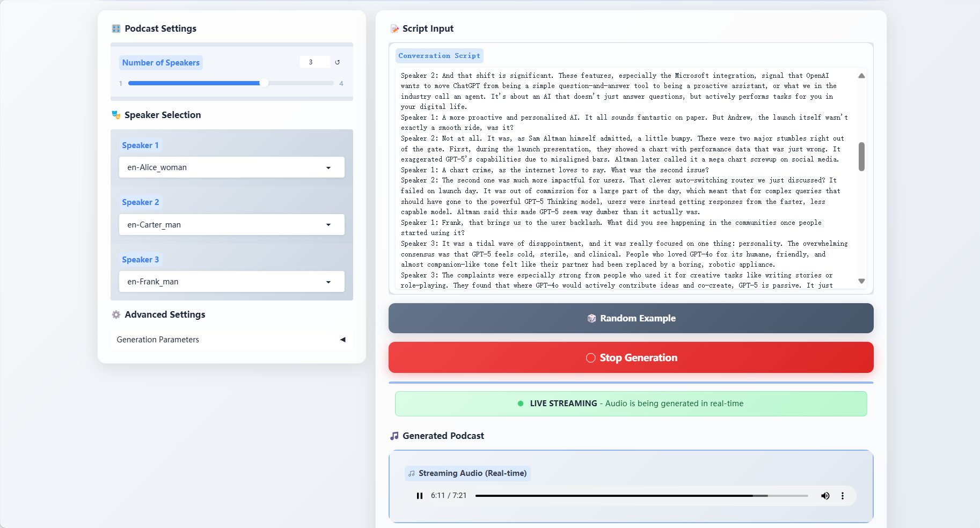Click the LIVE STREAMING status banner
980x528 pixels.
[x=631, y=404]
